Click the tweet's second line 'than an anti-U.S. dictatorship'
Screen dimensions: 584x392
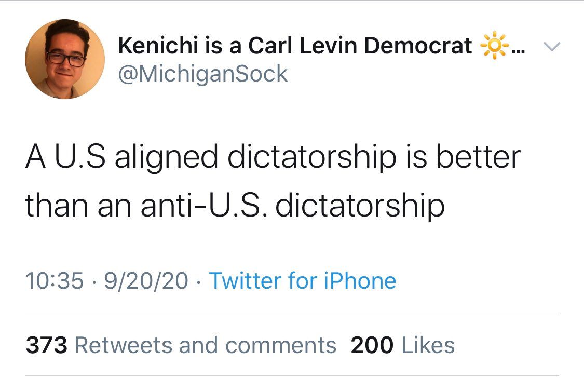[235, 206]
